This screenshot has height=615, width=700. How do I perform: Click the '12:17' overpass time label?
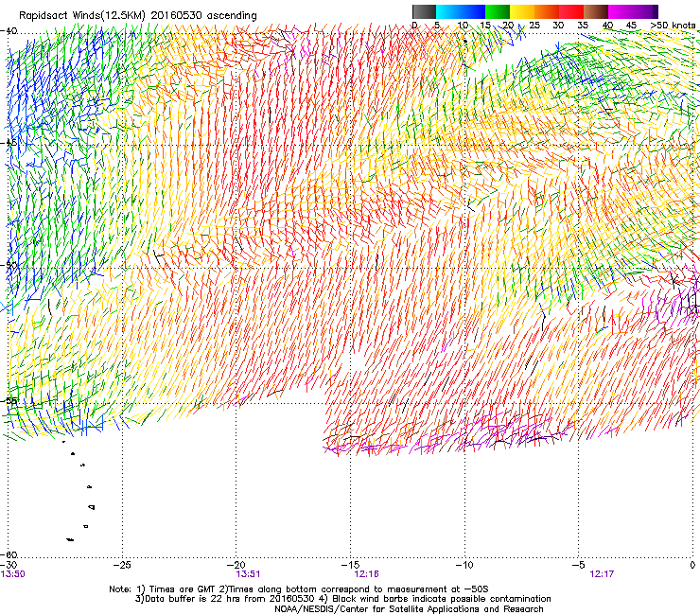point(602,574)
